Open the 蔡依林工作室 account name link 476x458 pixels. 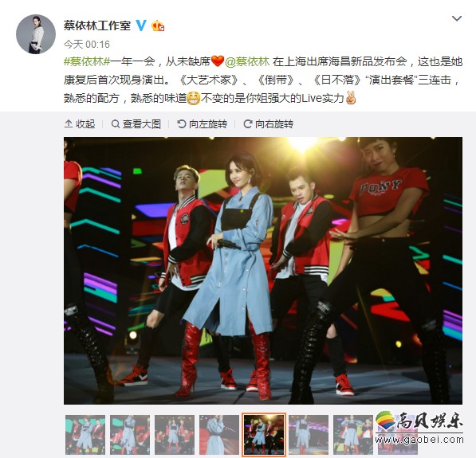coord(97,25)
